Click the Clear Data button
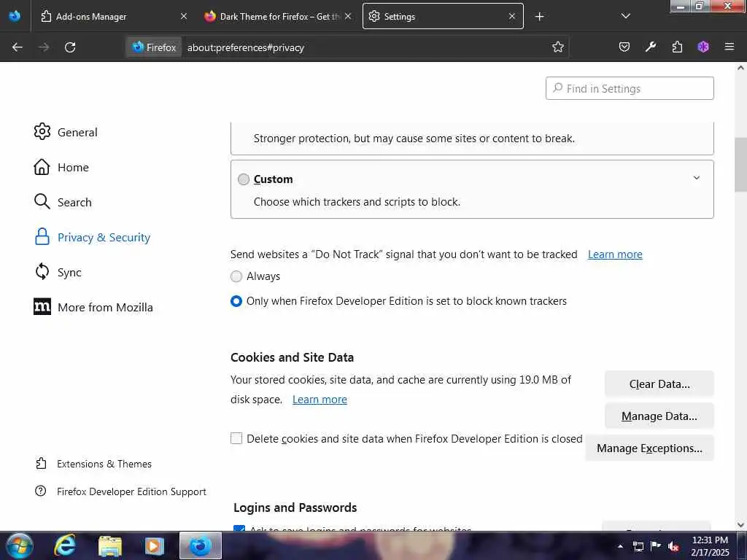 [659, 384]
